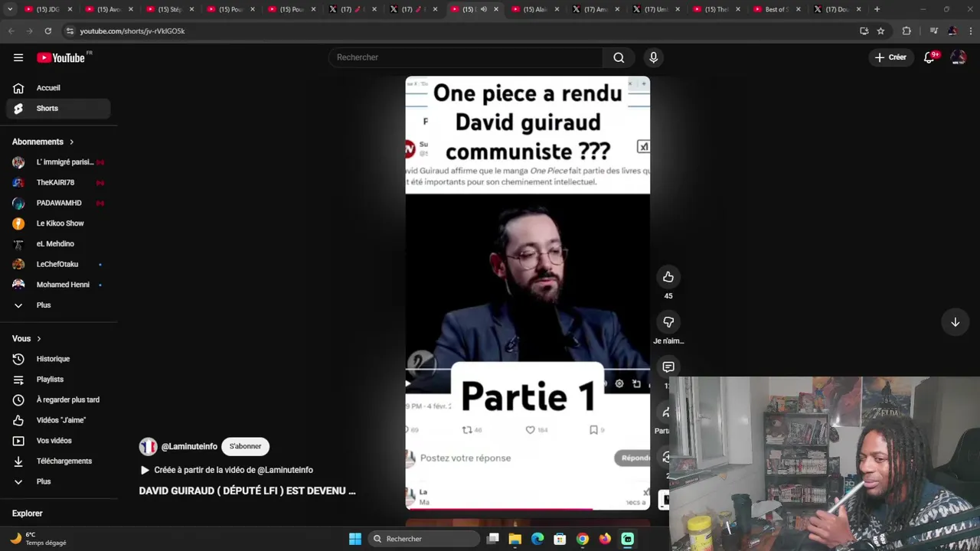Reload the page in browser toolbar
This screenshot has height=551, width=980.
pos(47,31)
